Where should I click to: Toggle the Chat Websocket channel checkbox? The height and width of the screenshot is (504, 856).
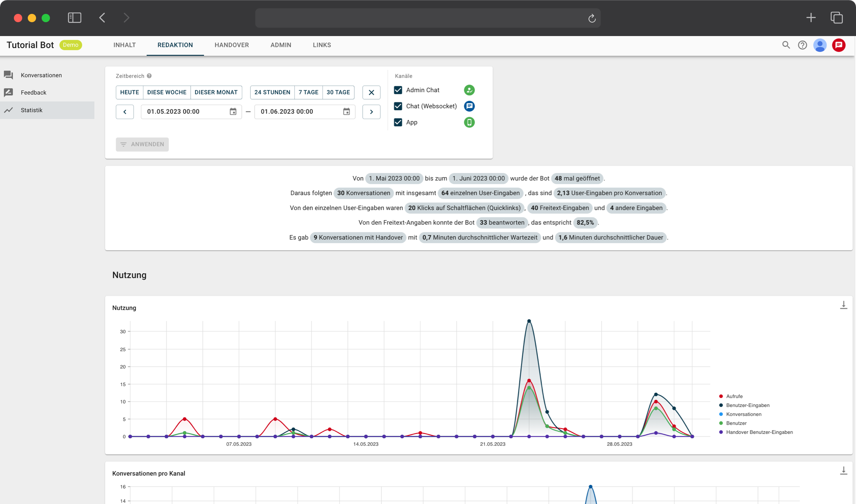click(x=398, y=106)
